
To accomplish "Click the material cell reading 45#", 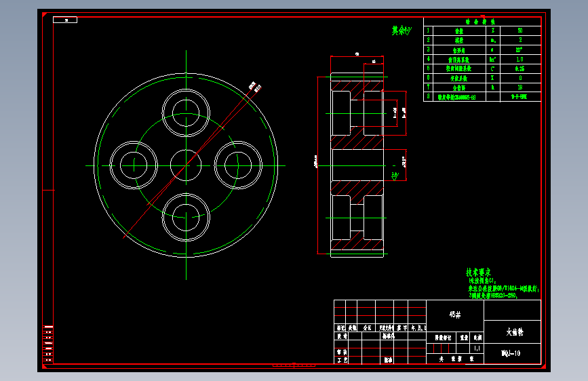I will (455, 315).
